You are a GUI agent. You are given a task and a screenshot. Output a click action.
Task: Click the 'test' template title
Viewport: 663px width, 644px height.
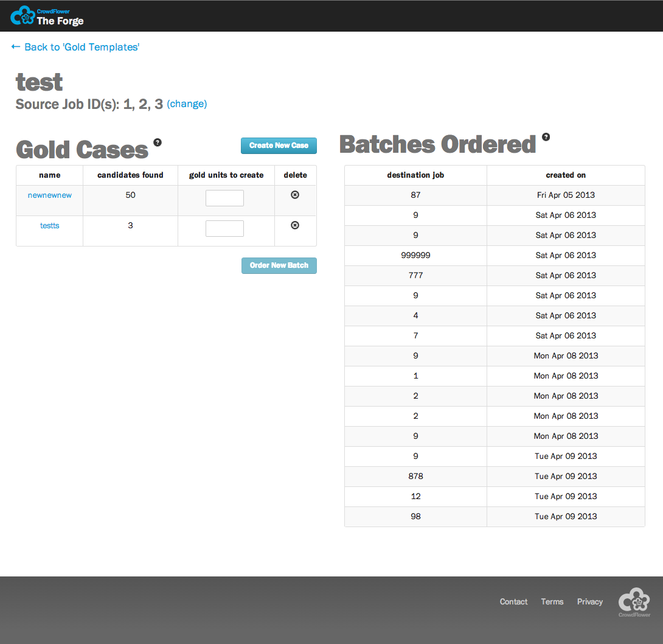(x=39, y=82)
